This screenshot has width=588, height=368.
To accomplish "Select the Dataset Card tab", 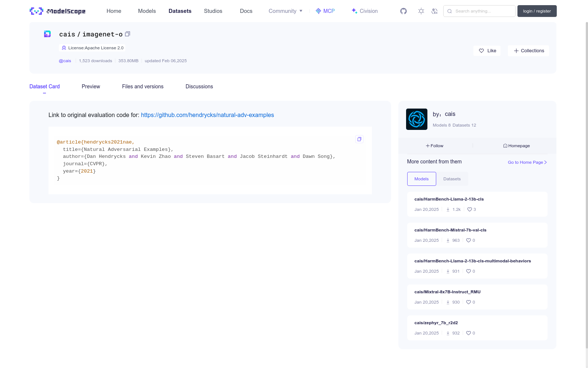I will pos(44,86).
